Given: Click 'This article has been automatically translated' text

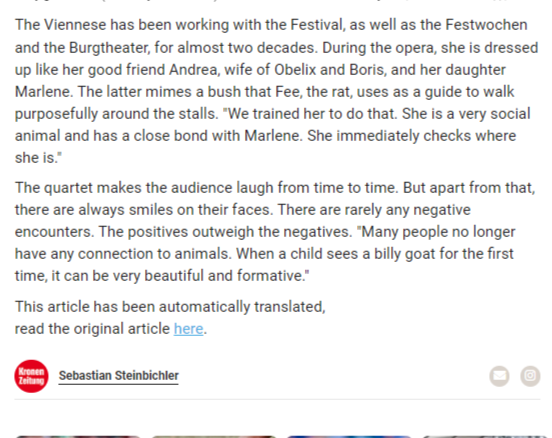Looking at the screenshot, I should (x=170, y=307).
